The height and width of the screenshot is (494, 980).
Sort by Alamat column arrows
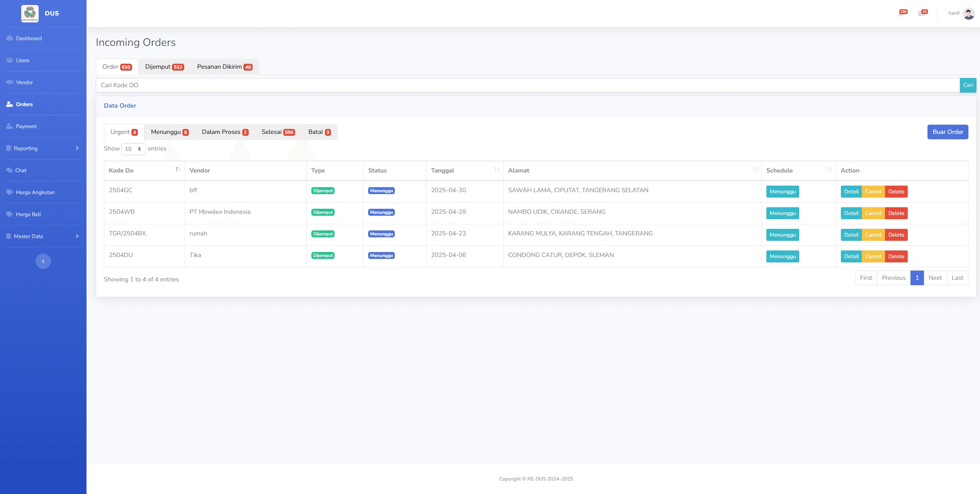pyautogui.click(x=755, y=169)
